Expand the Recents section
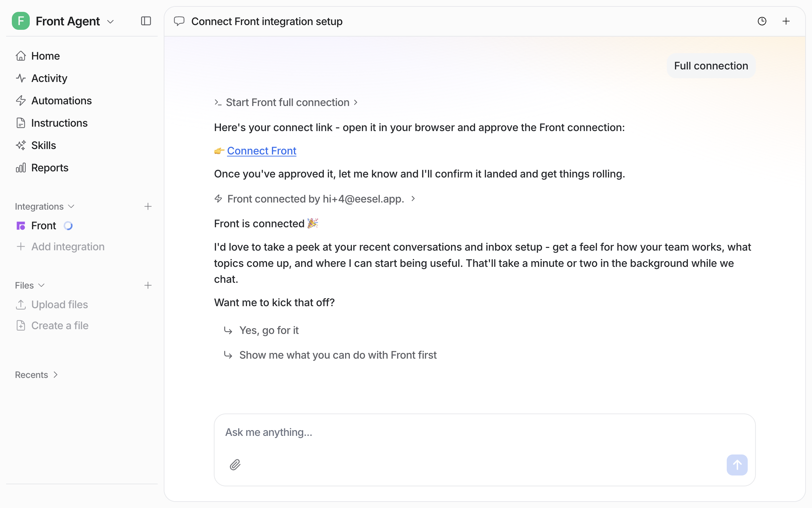 [x=37, y=375]
